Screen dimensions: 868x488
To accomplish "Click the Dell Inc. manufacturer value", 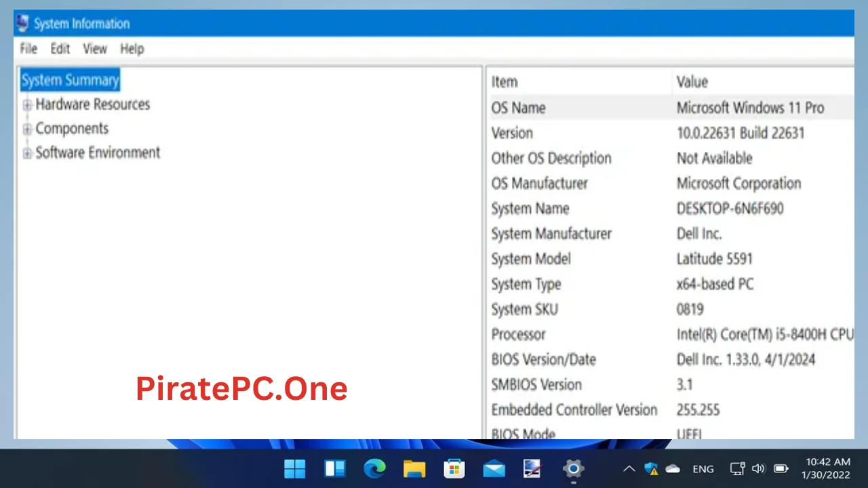I will 699,233.
